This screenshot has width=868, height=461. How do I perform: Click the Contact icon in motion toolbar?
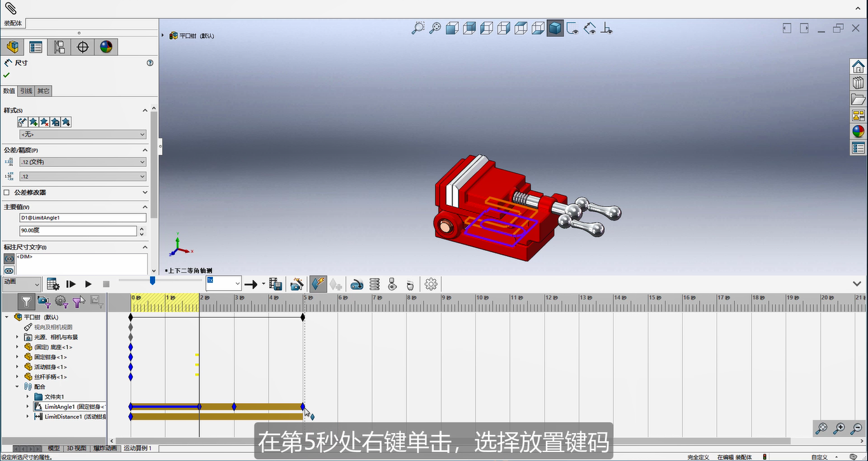393,284
